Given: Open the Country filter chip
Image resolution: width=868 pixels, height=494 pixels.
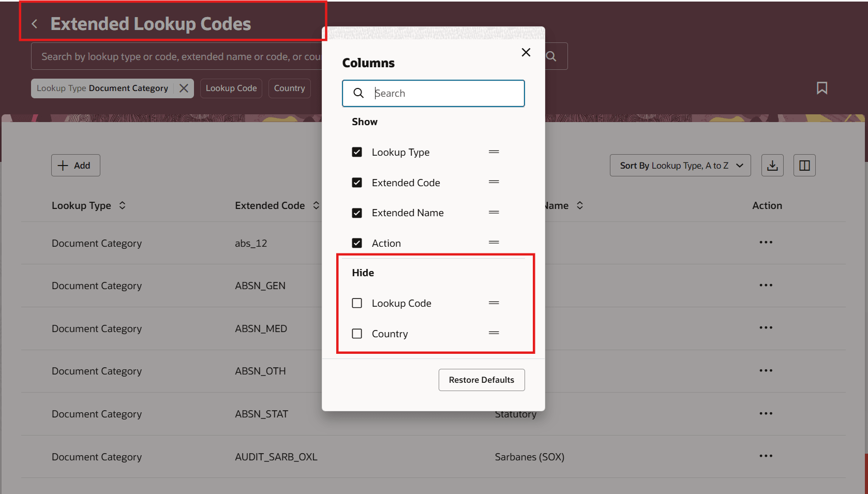Looking at the screenshot, I should tap(289, 88).
